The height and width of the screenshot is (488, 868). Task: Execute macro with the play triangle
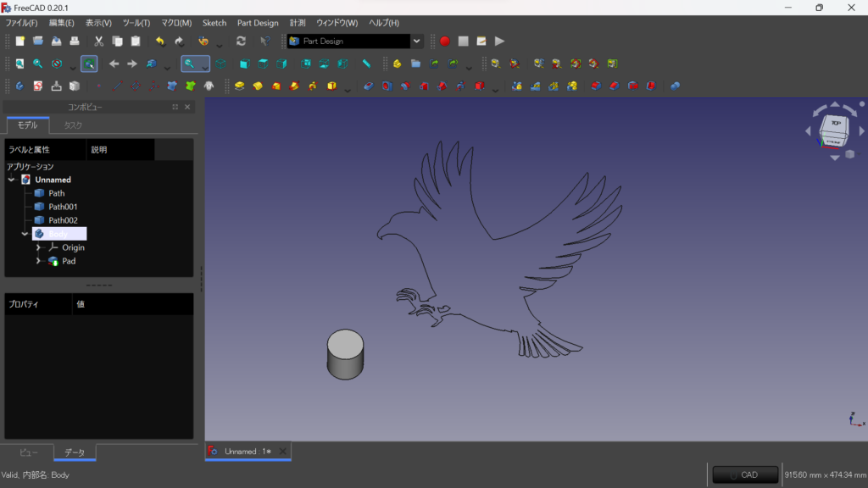(499, 42)
